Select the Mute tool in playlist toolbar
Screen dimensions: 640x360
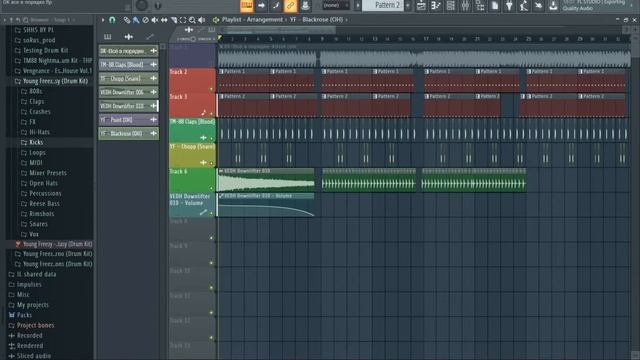click(x=155, y=20)
